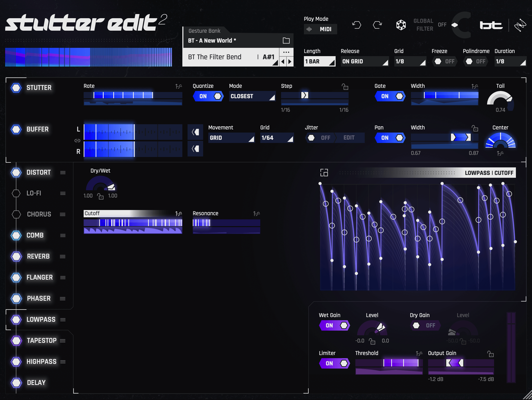Select the Phaser effect module

tap(39, 298)
